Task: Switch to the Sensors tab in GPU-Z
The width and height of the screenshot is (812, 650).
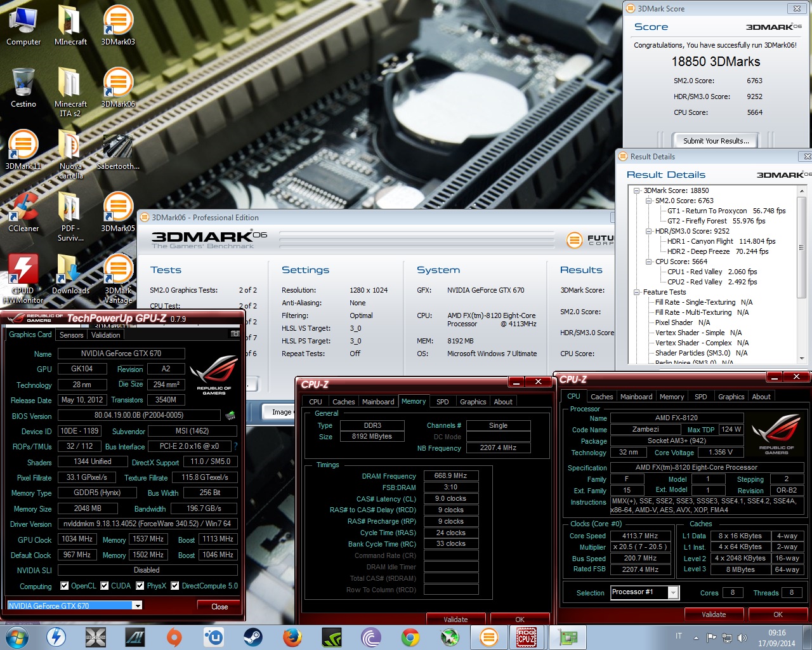Action: point(72,335)
